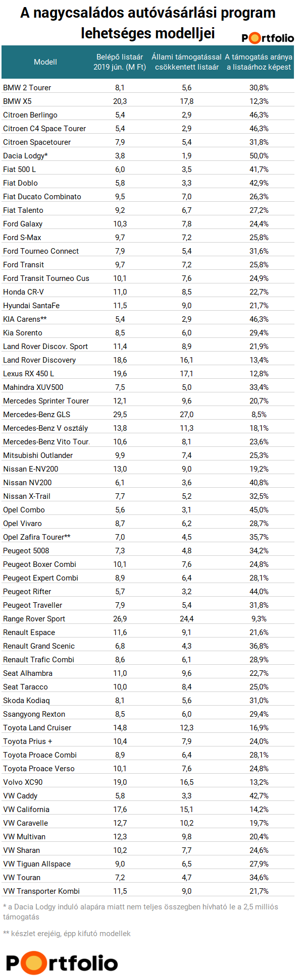Click the Portfolio logo at top right

click(x=267, y=38)
